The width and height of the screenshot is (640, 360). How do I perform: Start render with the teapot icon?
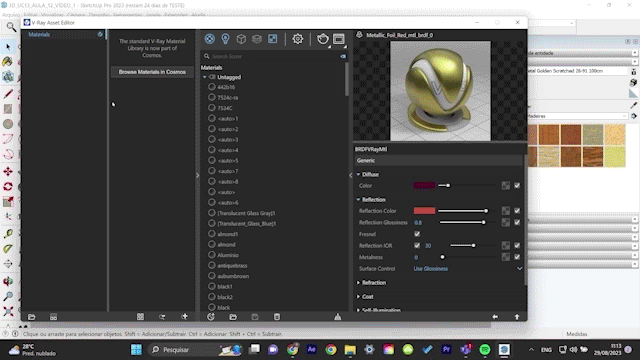[323, 39]
